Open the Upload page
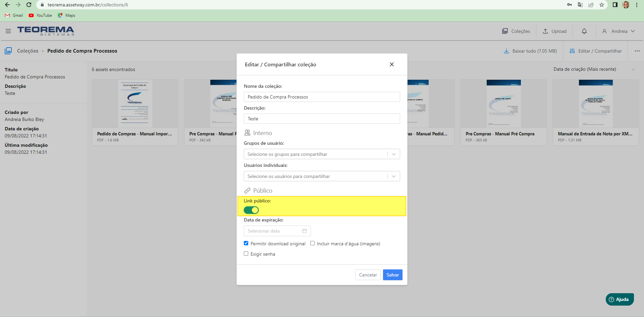The width and height of the screenshot is (644, 317). pos(554,31)
